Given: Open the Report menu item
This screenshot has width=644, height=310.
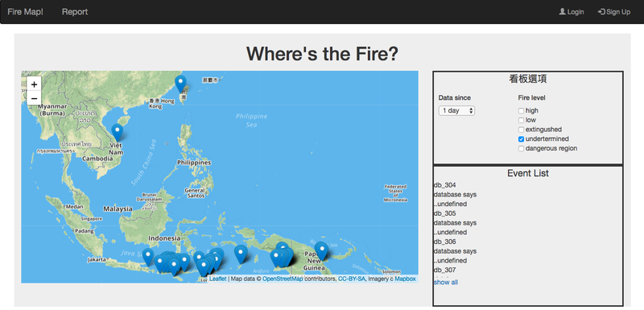Looking at the screenshot, I should pyautogui.click(x=75, y=12).
